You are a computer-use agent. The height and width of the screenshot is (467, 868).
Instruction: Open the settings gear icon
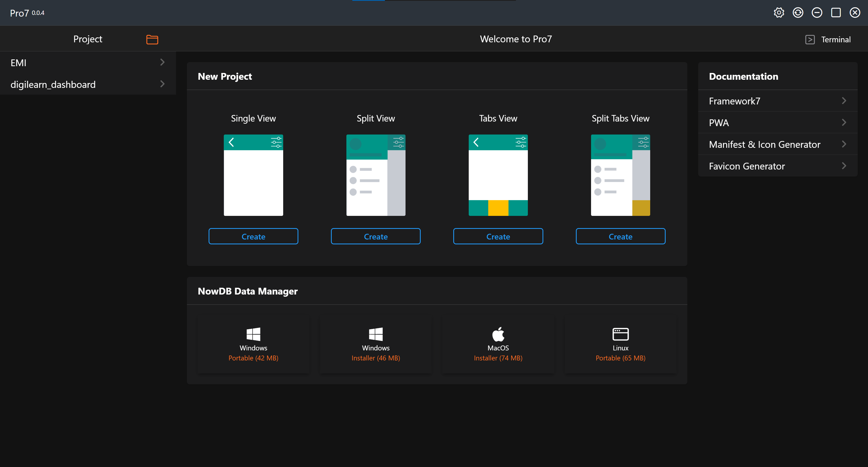click(x=779, y=13)
